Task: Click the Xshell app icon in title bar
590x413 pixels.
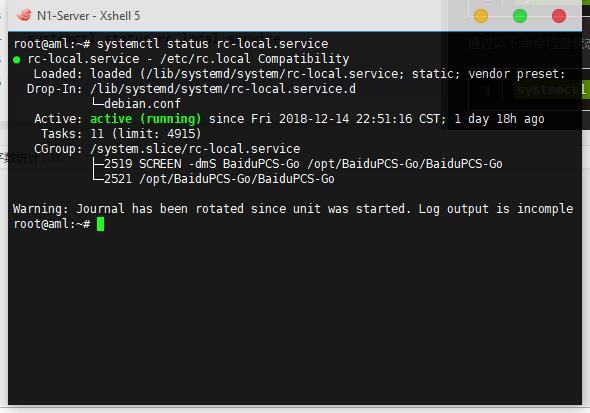Action: click(x=24, y=15)
